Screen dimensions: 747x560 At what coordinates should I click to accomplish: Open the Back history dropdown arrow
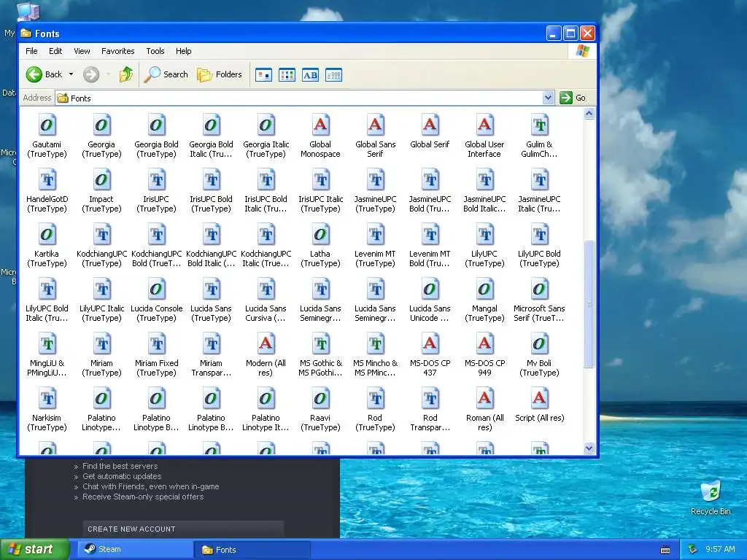click(x=71, y=74)
